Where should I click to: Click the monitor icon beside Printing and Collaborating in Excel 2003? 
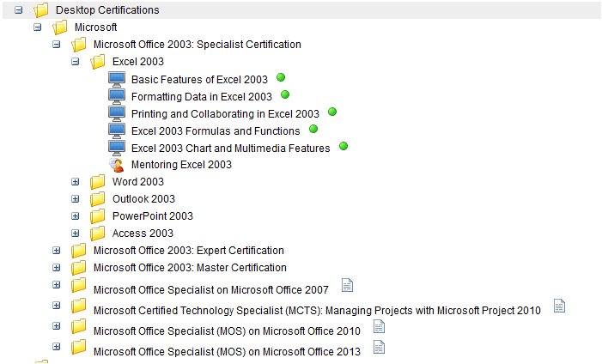[x=117, y=113]
